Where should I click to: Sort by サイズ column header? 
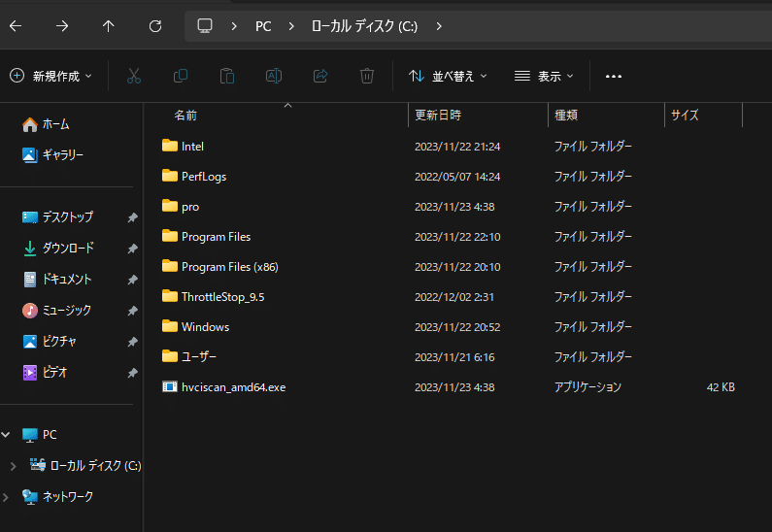(x=685, y=116)
